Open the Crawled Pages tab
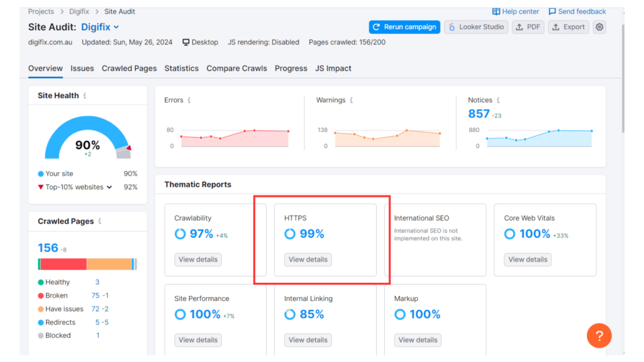This screenshot has width=644, height=362. 129,69
